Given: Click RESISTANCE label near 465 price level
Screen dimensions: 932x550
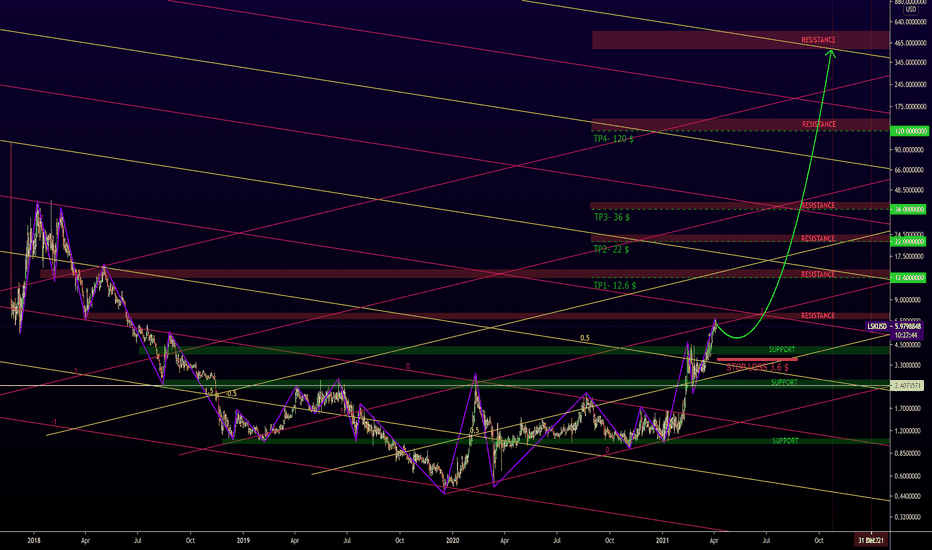Looking at the screenshot, I should coord(818,40).
